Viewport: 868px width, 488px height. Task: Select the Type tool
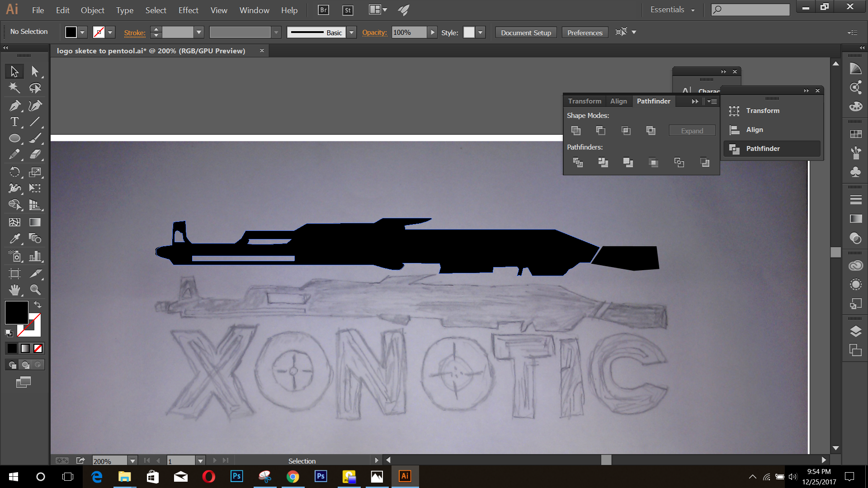[14, 122]
